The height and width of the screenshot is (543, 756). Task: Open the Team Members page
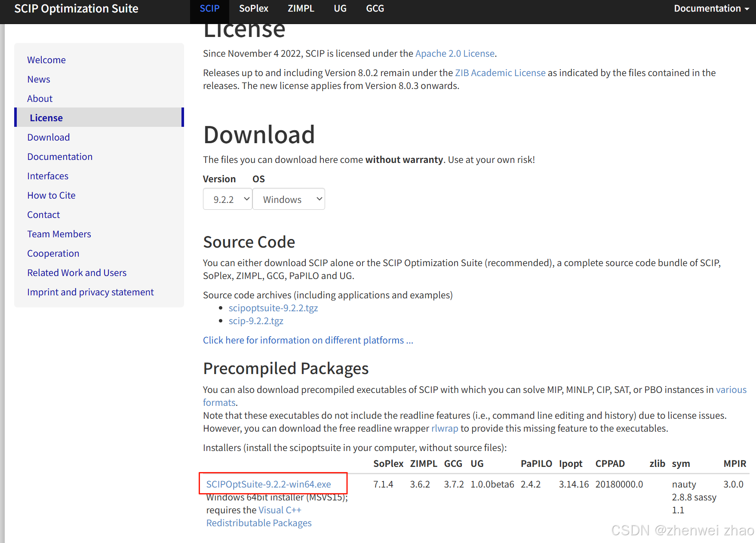[x=59, y=233]
